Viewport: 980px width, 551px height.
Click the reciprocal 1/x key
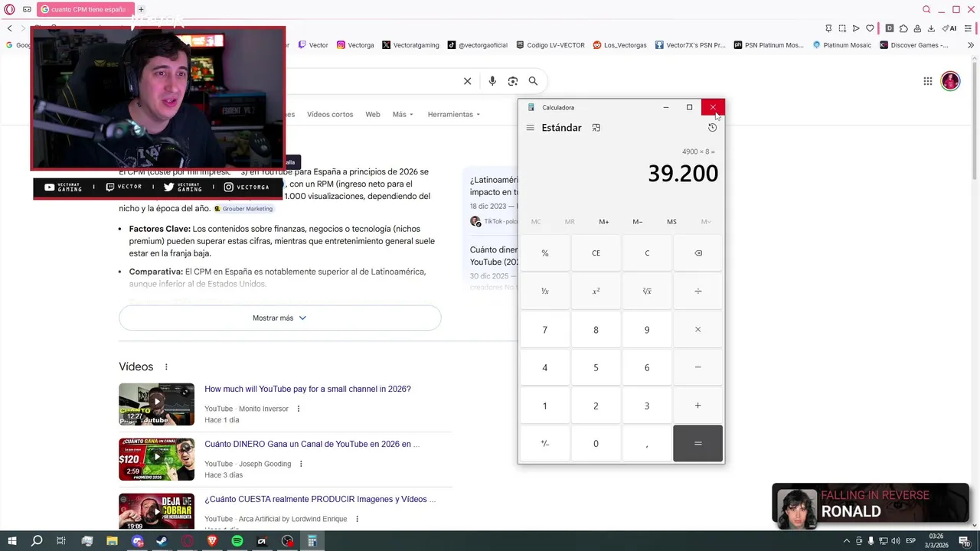[x=545, y=292]
